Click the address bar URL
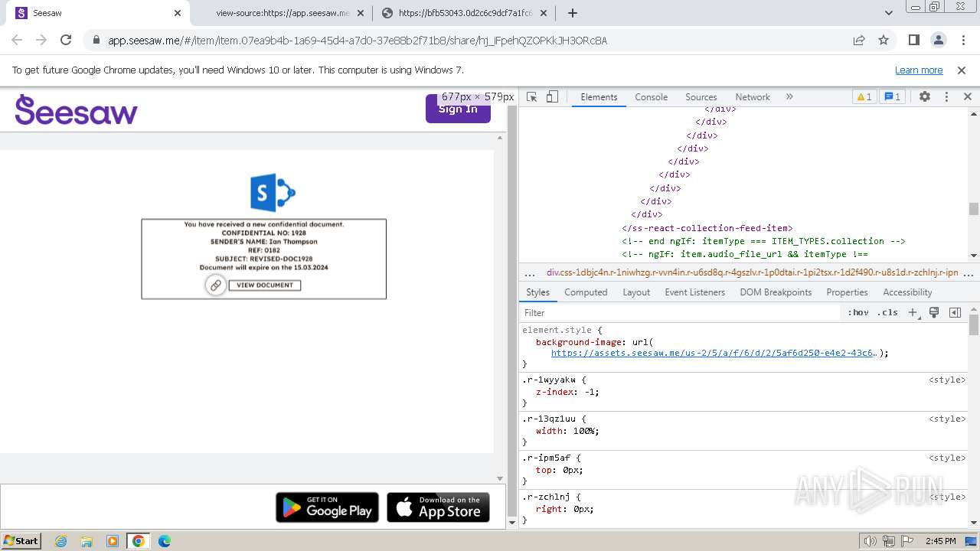Screen dimensions: 980x551 point(358,41)
